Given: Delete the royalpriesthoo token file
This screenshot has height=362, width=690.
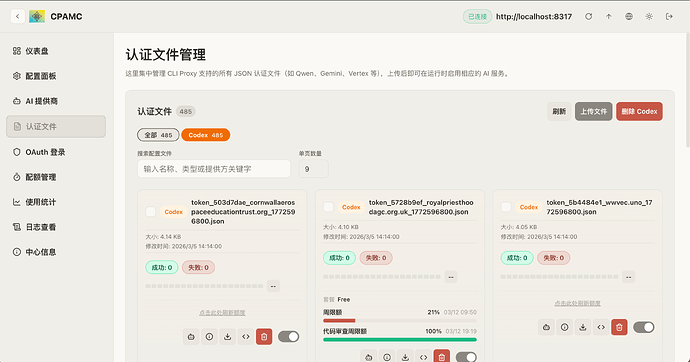Looking at the screenshot, I should [442, 356].
